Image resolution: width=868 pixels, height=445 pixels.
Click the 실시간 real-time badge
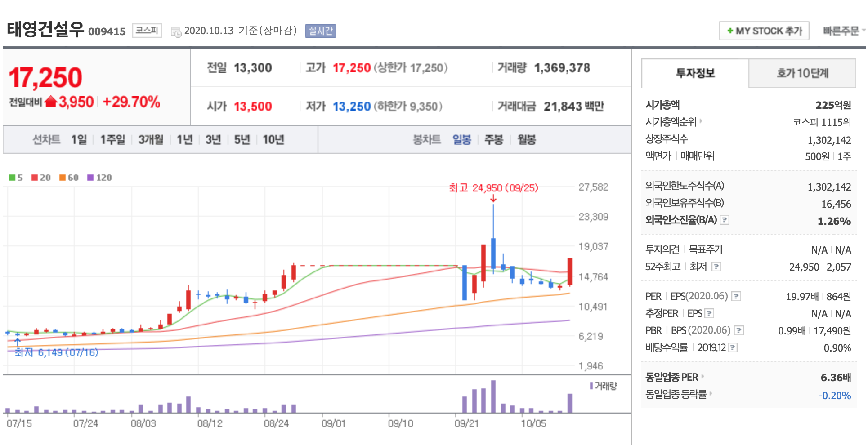point(320,31)
